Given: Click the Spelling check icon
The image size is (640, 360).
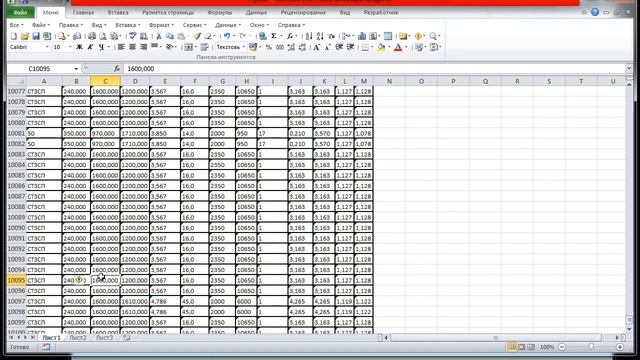Looking at the screenshot, I should [133, 36].
